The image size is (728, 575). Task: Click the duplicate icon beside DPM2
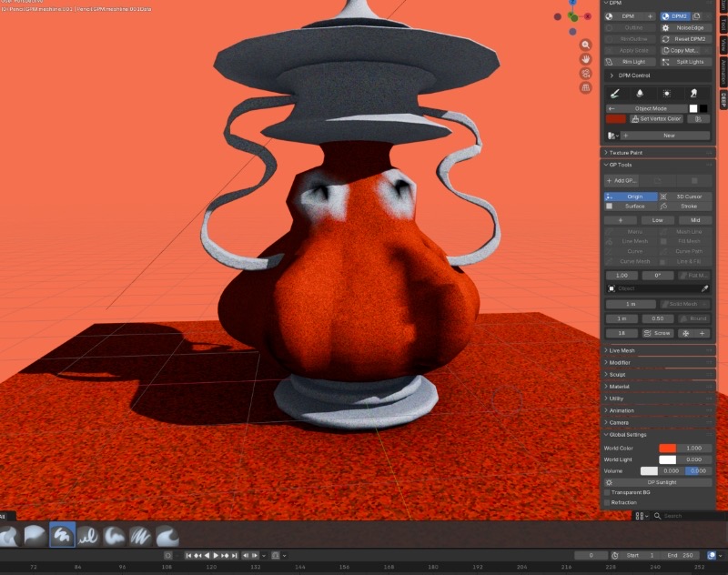coord(696,16)
